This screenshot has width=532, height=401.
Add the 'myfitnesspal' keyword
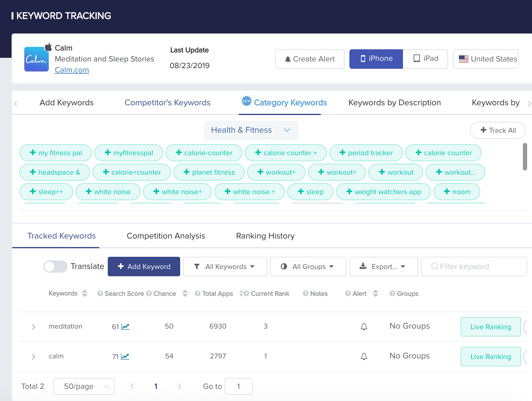[129, 153]
